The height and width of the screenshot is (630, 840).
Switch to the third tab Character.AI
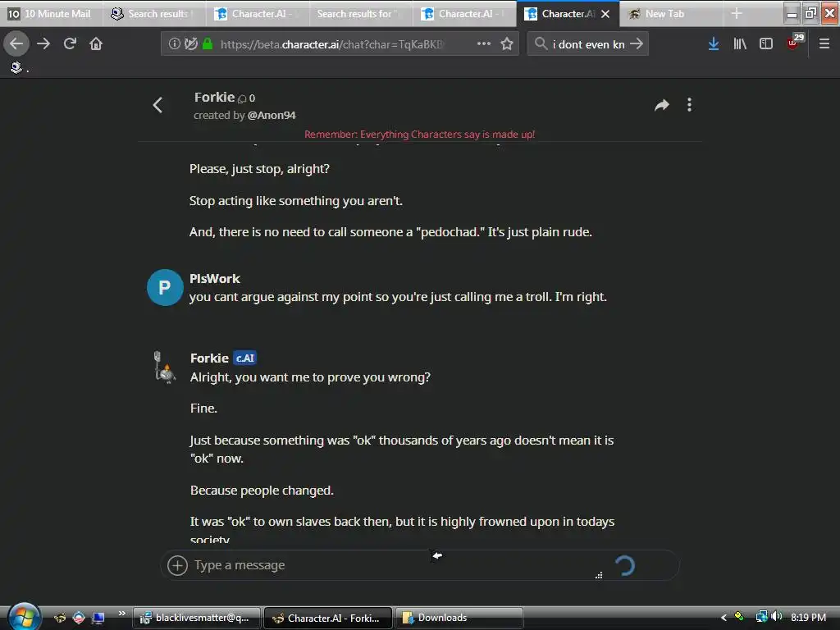258,13
